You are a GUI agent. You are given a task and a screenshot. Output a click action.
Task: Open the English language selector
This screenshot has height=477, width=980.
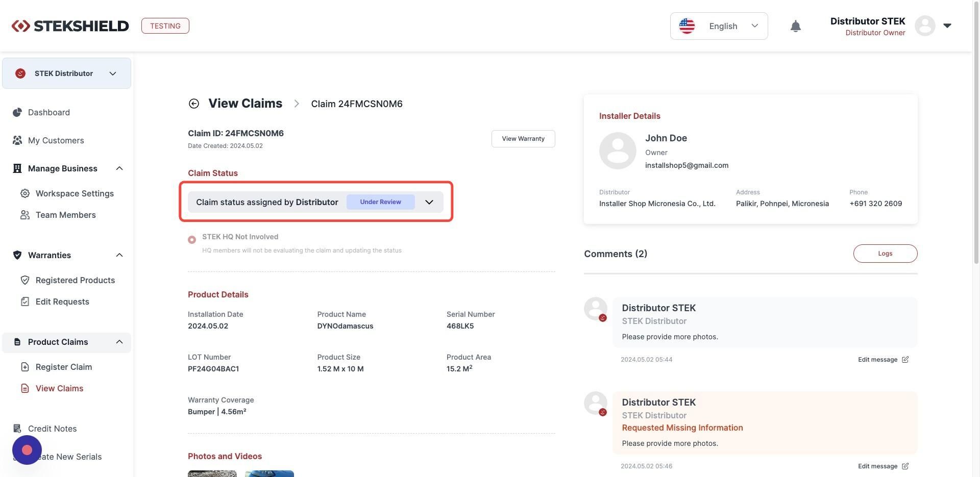click(719, 26)
